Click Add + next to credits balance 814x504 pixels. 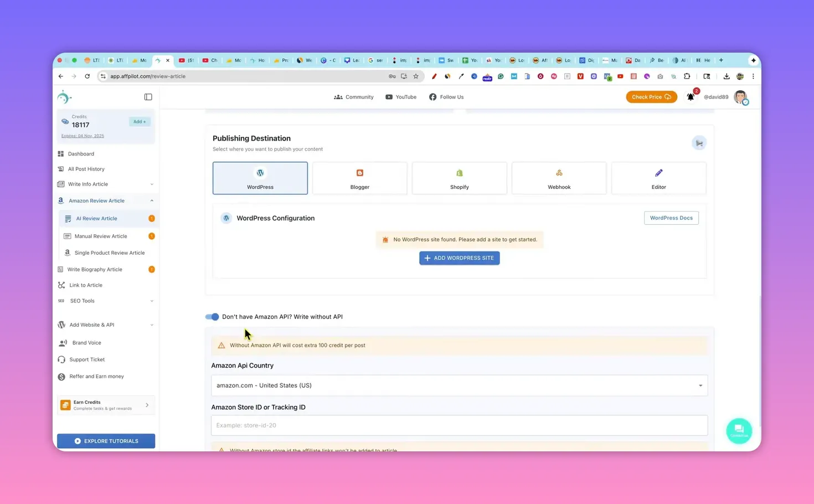click(139, 121)
